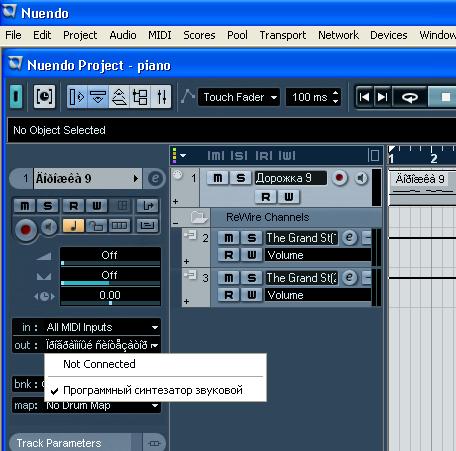Click global Read header in track list
The width and height of the screenshot is (456, 451).
point(264,155)
